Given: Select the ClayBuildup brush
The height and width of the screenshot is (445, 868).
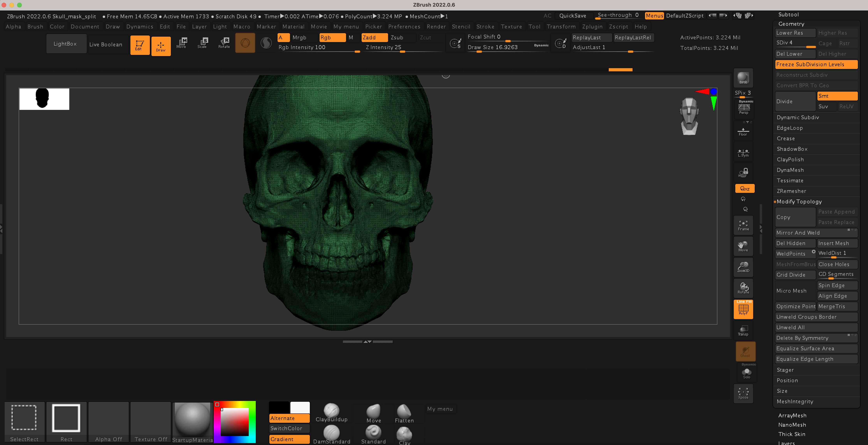Looking at the screenshot, I should 331,413.
